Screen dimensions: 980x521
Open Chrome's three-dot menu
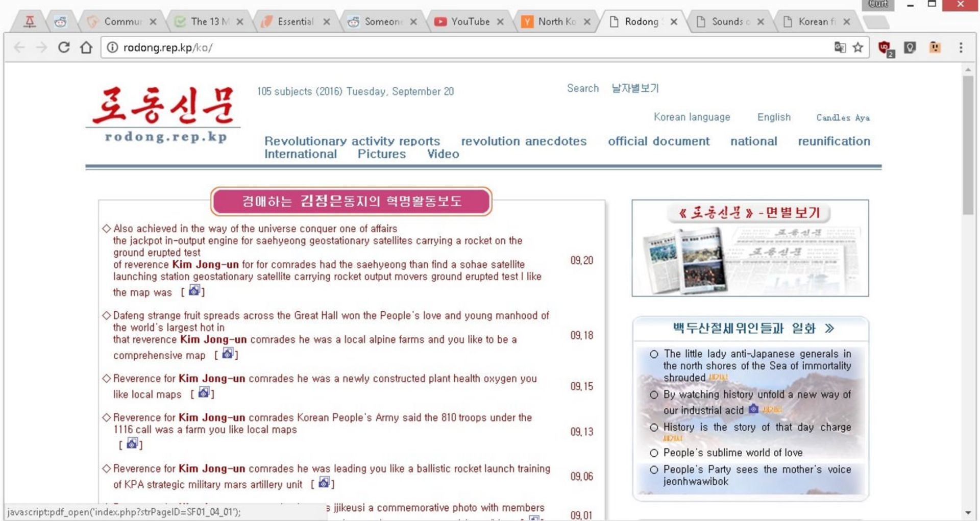tap(961, 47)
